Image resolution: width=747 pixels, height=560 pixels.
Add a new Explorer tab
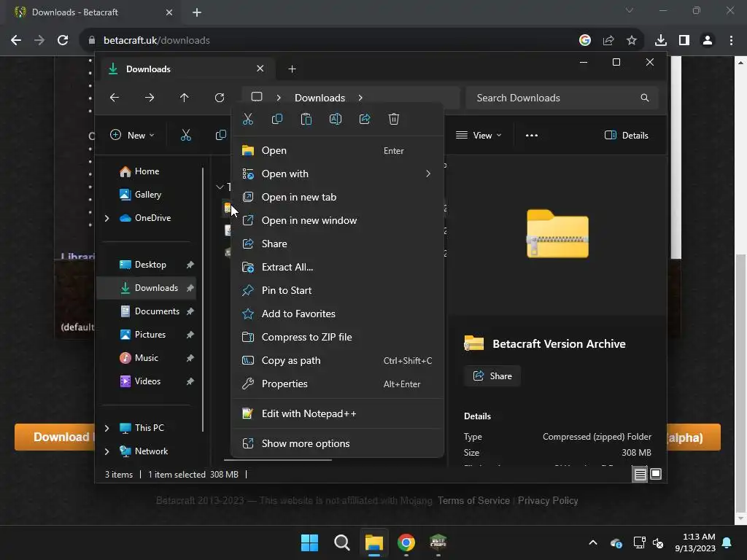coord(292,69)
